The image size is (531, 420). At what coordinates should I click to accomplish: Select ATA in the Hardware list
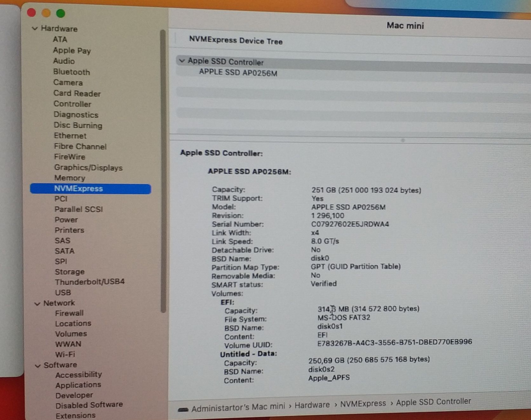point(60,39)
